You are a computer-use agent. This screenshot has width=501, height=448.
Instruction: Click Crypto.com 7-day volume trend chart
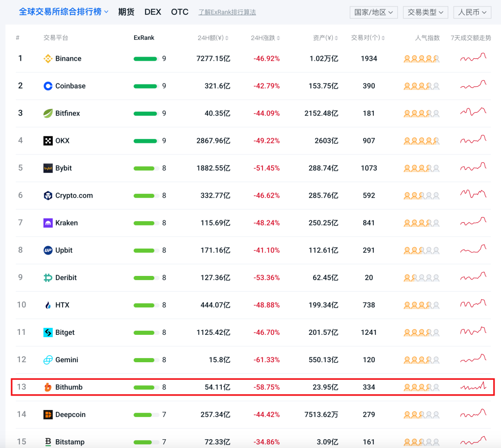(x=473, y=194)
